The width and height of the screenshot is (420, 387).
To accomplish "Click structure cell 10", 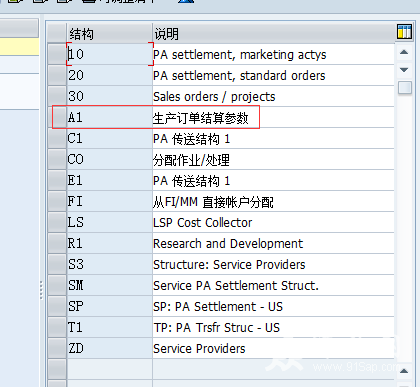I will click(x=110, y=54).
